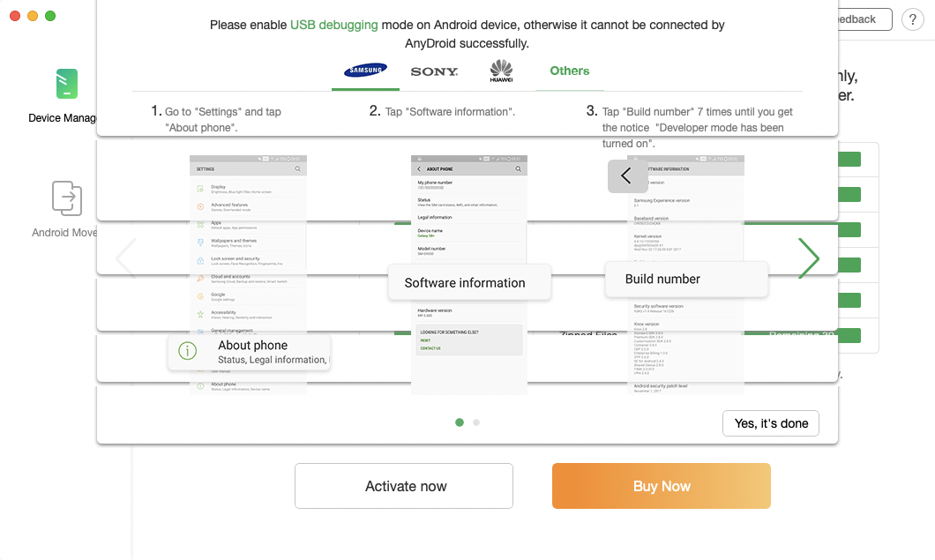
Task: Click the gray back arrow icon
Action: pos(627,175)
